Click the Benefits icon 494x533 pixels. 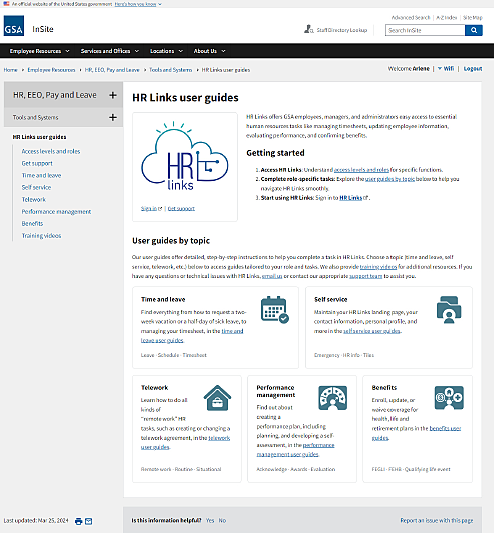[449, 398]
